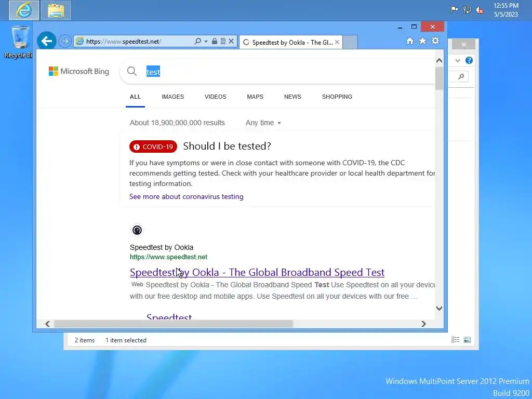
Task: Click the horizontal scrollbar thumb
Action: pyautogui.click(x=173, y=324)
